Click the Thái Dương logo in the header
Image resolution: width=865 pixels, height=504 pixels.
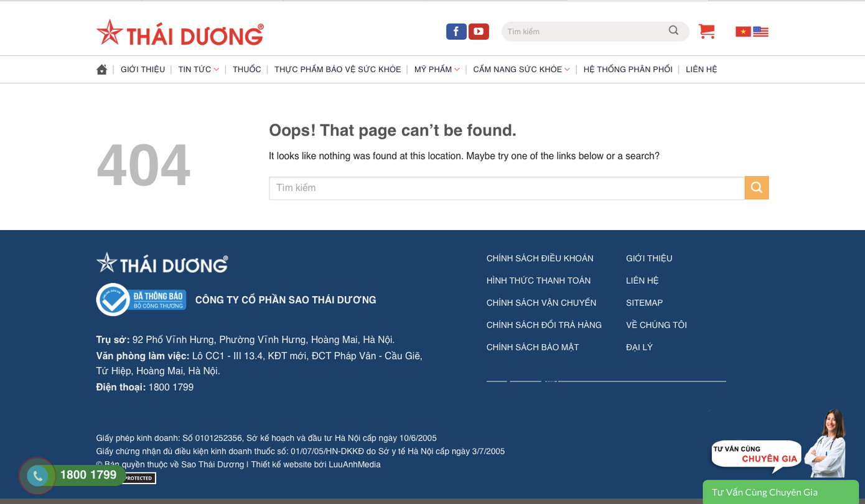coord(180,31)
